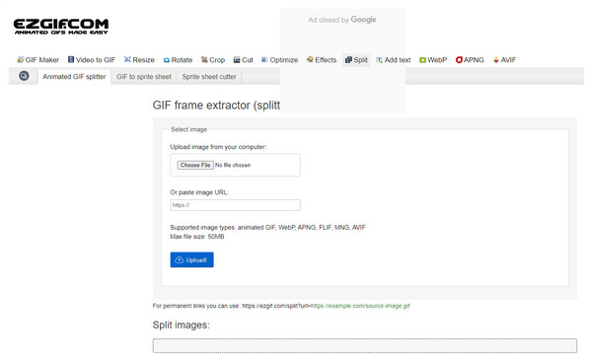Open the Add text tool label
The image size is (592, 364).
coord(398,60)
